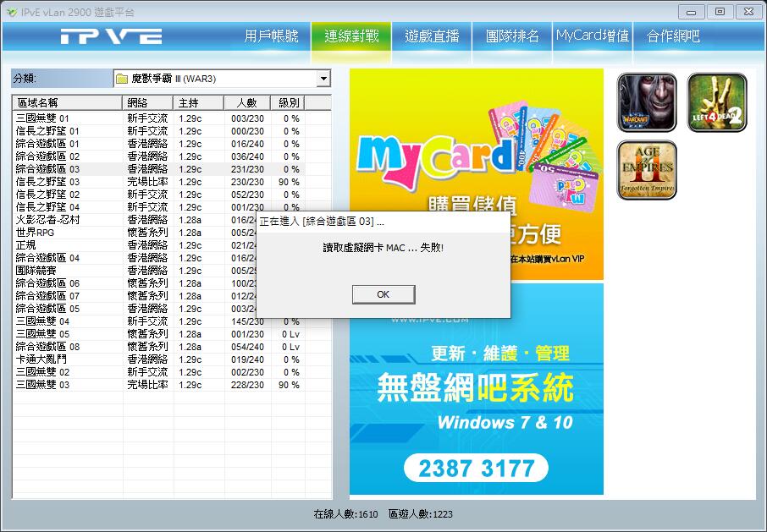
Task: Click the IPVE logo in header
Action: tap(111, 36)
